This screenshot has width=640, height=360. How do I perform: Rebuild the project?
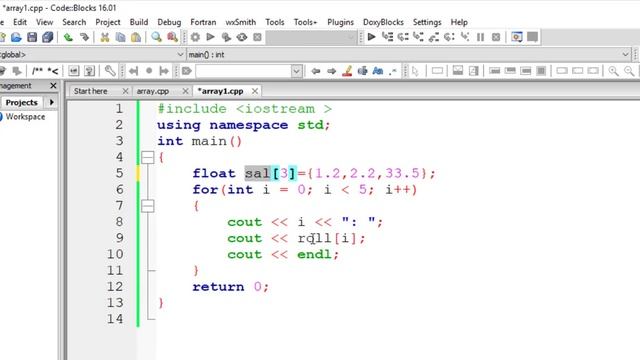[x=242, y=38]
